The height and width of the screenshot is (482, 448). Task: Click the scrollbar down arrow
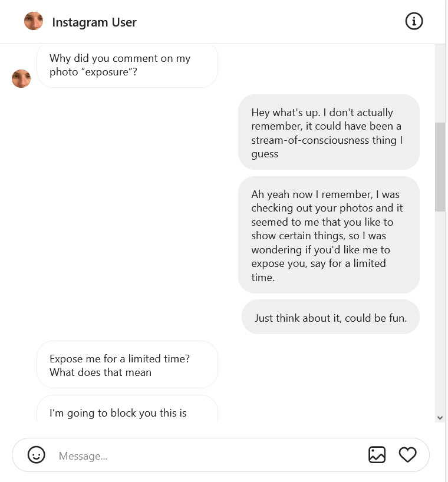point(440,417)
